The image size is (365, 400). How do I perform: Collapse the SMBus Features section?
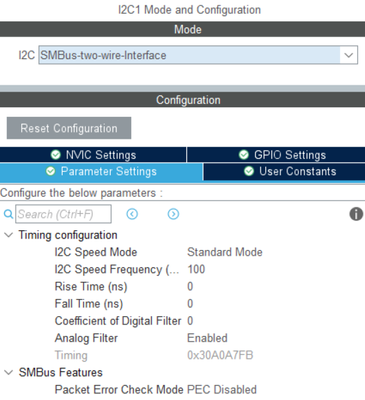point(8,372)
